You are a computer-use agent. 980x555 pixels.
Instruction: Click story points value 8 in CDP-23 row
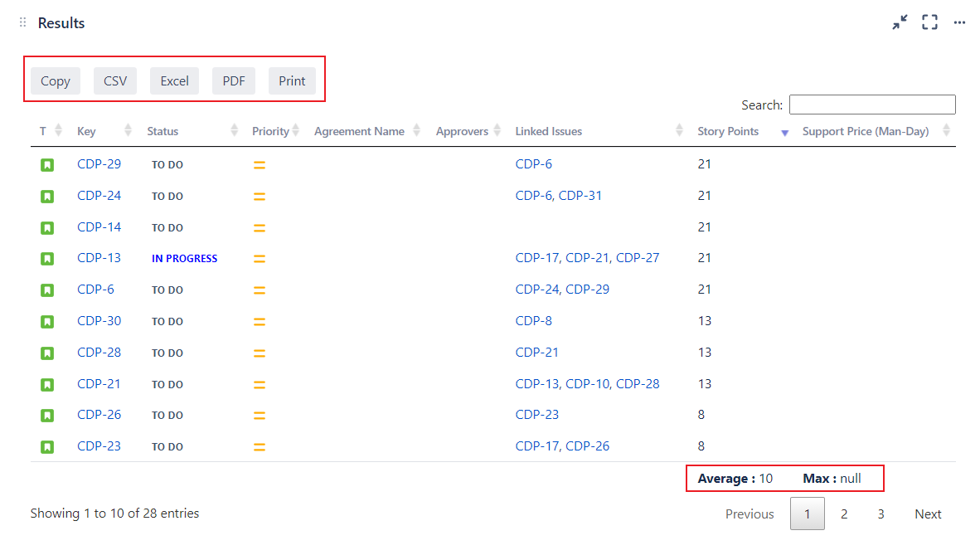coord(701,446)
